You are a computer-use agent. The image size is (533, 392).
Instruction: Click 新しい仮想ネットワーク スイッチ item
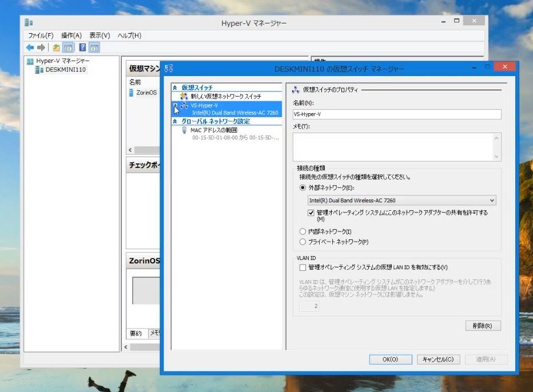225,97
